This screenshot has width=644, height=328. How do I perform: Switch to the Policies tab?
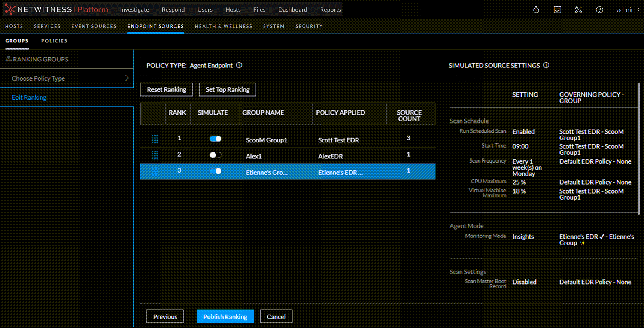pos(54,41)
